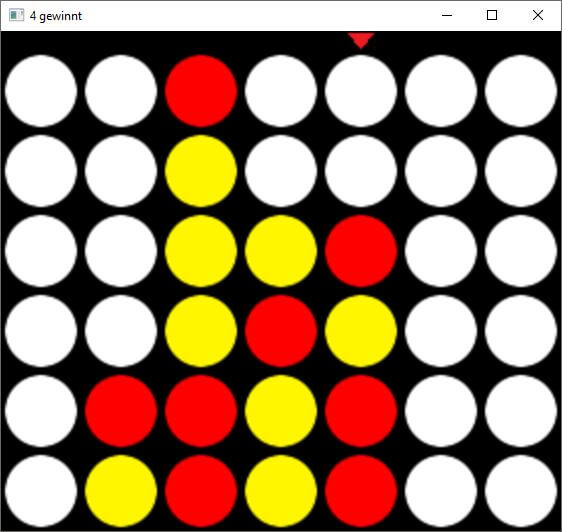This screenshot has width=562, height=532.
Task: Select the red disc in the top row
Action: coord(201,91)
